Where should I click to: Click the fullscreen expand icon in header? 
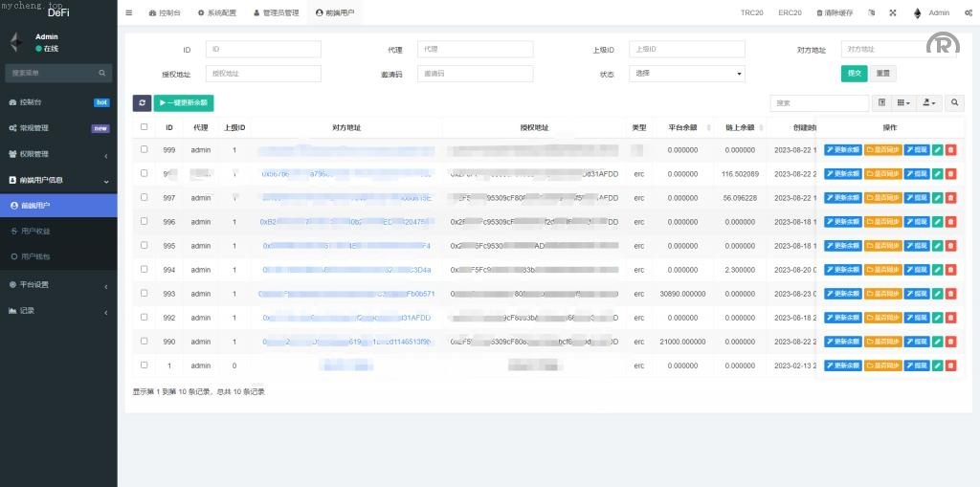(893, 13)
